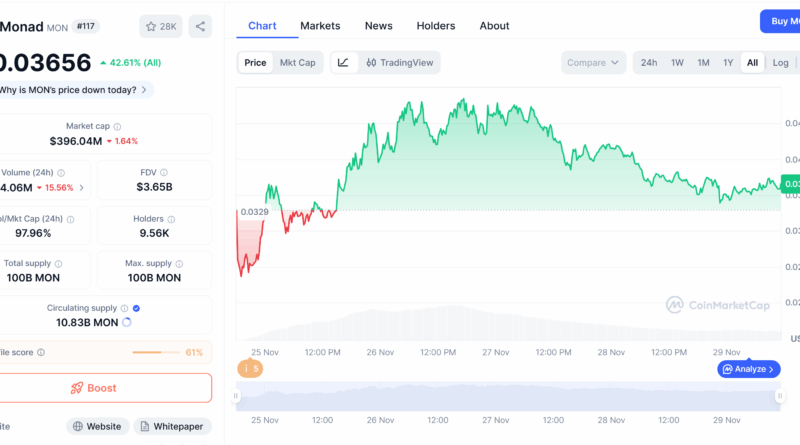Open the Compare dropdown
The image size is (800, 445).
click(593, 62)
